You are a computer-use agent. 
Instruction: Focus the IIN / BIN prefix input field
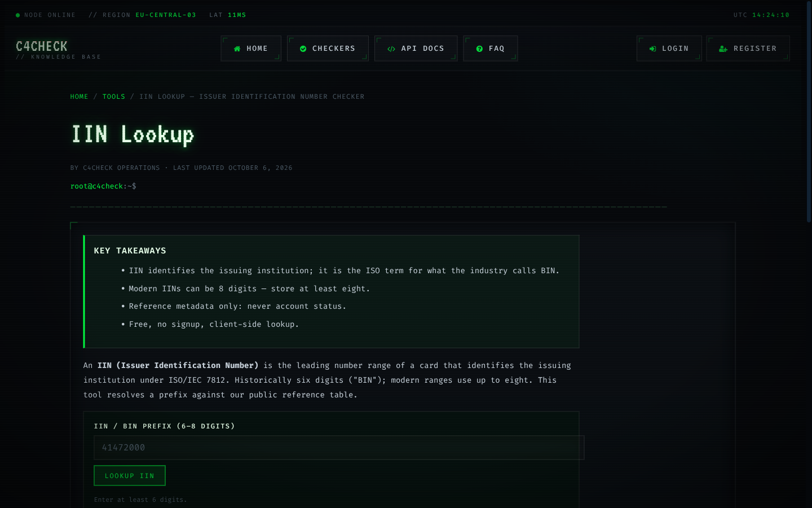tap(339, 448)
